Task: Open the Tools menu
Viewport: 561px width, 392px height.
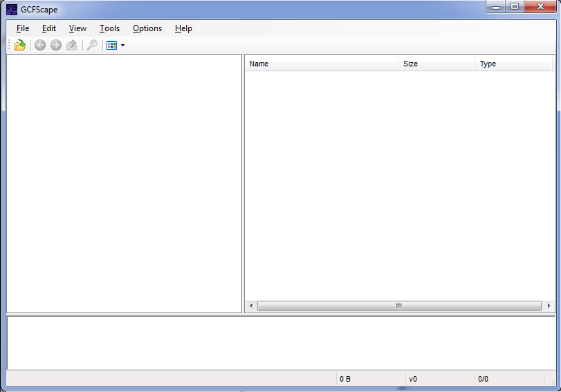Action: [109, 28]
